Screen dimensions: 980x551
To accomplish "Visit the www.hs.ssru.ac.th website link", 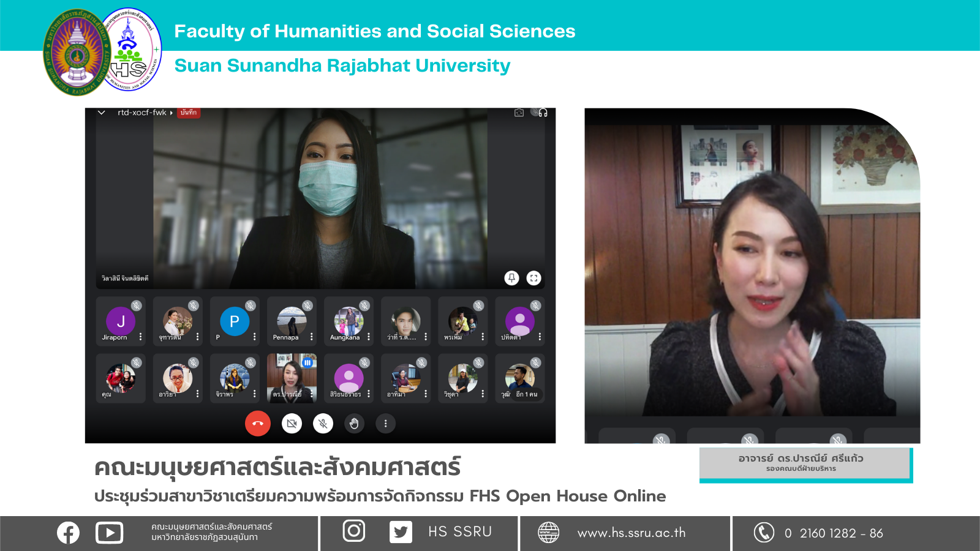I will (x=631, y=533).
